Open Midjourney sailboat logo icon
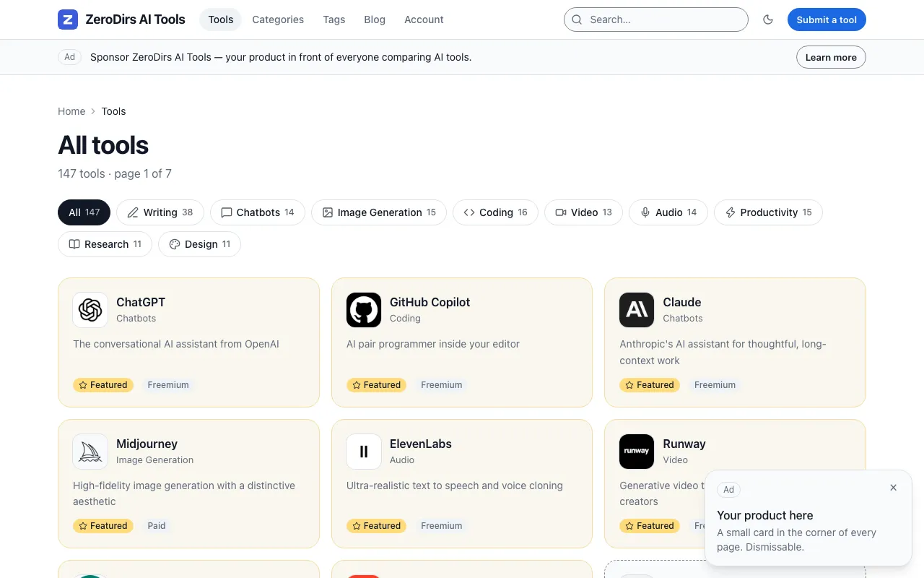 click(x=90, y=452)
